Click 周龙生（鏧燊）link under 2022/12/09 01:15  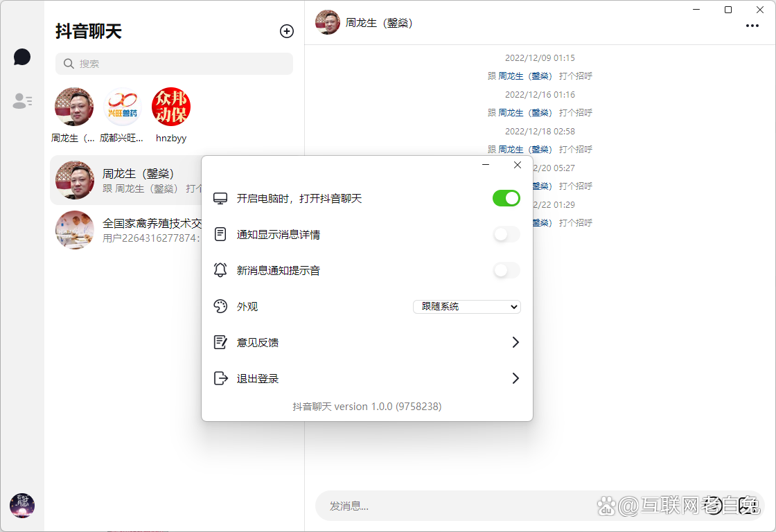coord(524,76)
